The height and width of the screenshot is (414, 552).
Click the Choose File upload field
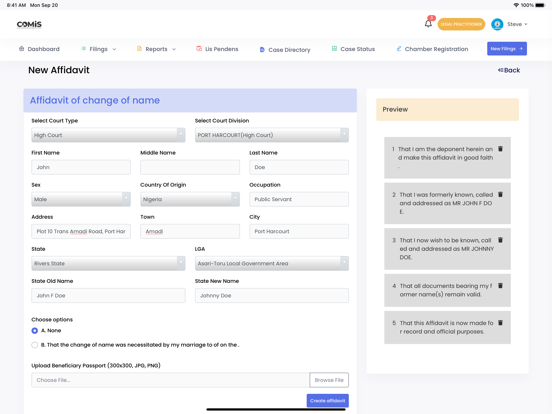point(170,380)
